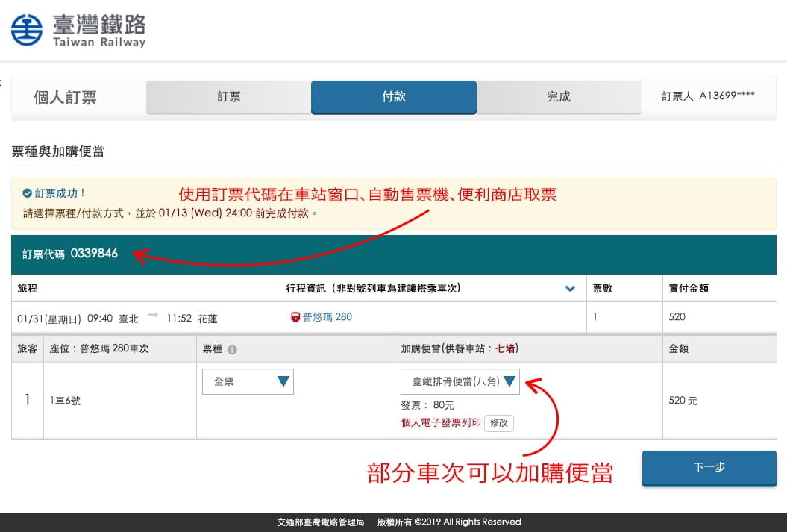
Task: Open the 臺鐵排骨便當(八角) bento dropdown
Action: pyautogui.click(x=460, y=381)
